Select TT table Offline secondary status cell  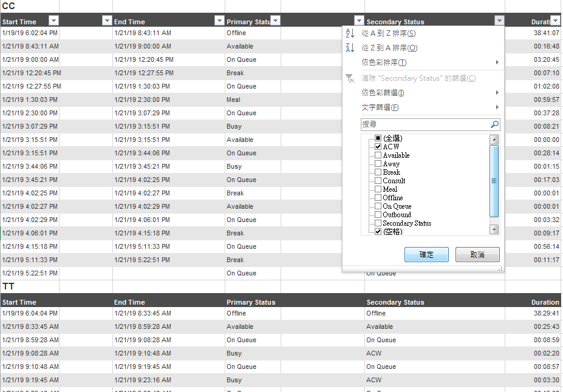pos(434,314)
